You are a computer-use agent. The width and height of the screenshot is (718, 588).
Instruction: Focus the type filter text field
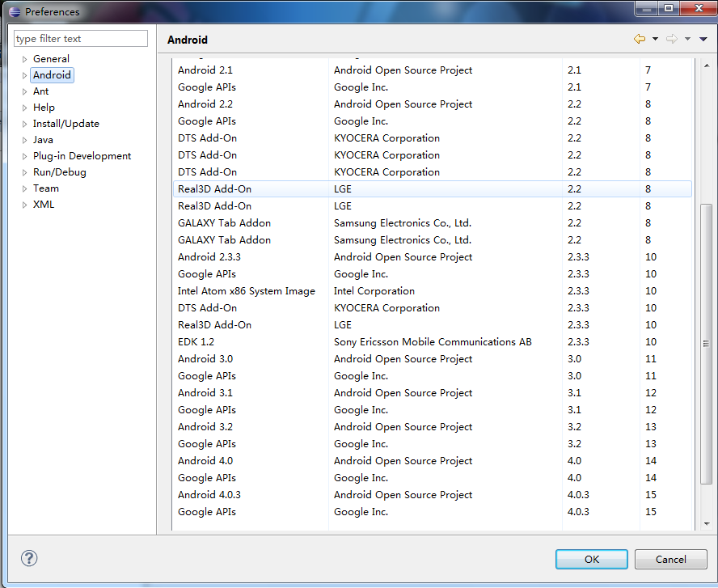coord(81,39)
